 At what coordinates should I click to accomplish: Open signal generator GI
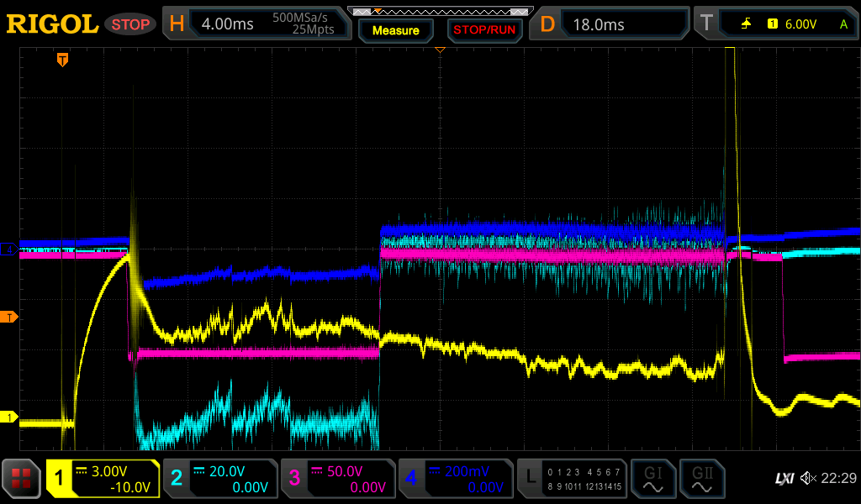click(652, 479)
